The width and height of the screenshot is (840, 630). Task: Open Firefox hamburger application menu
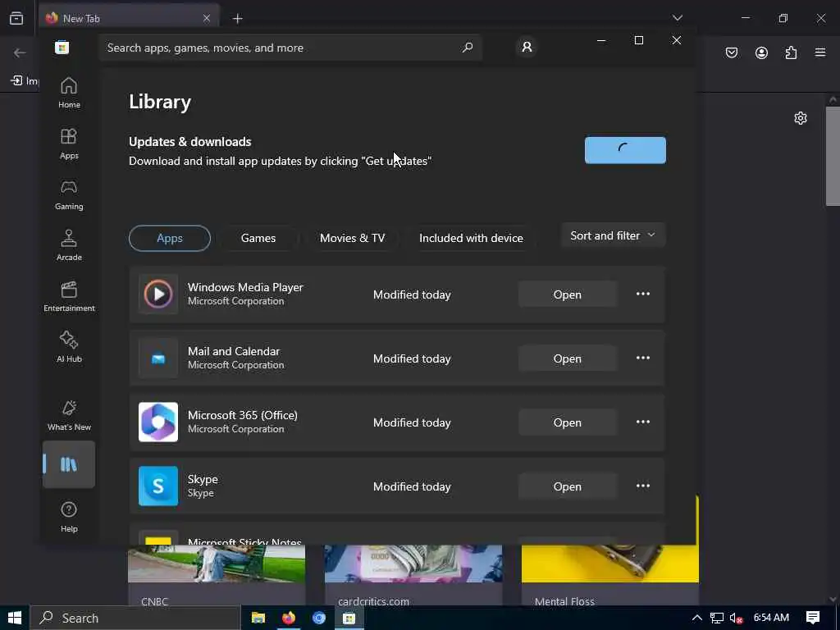click(x=820, y=52)
